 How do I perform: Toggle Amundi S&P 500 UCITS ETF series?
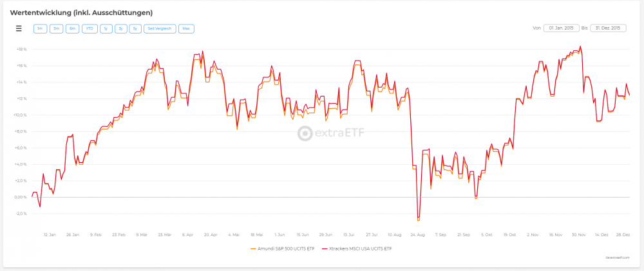click(282, 248)
